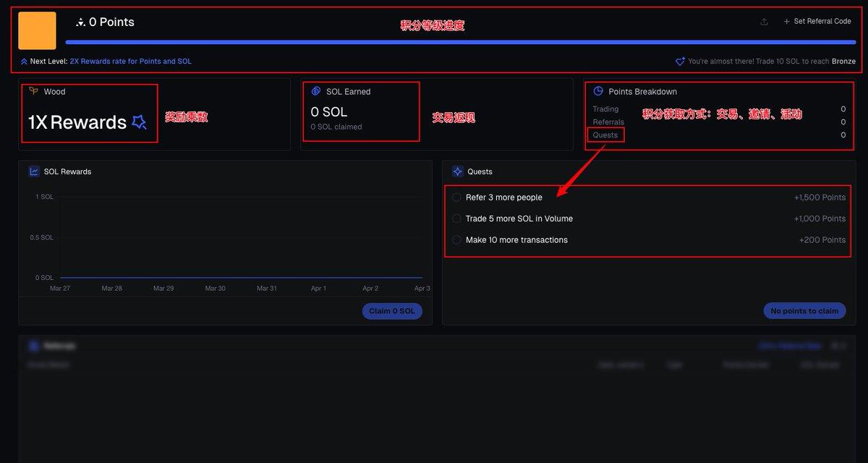Open the 2X Rewards rate link

131,61
